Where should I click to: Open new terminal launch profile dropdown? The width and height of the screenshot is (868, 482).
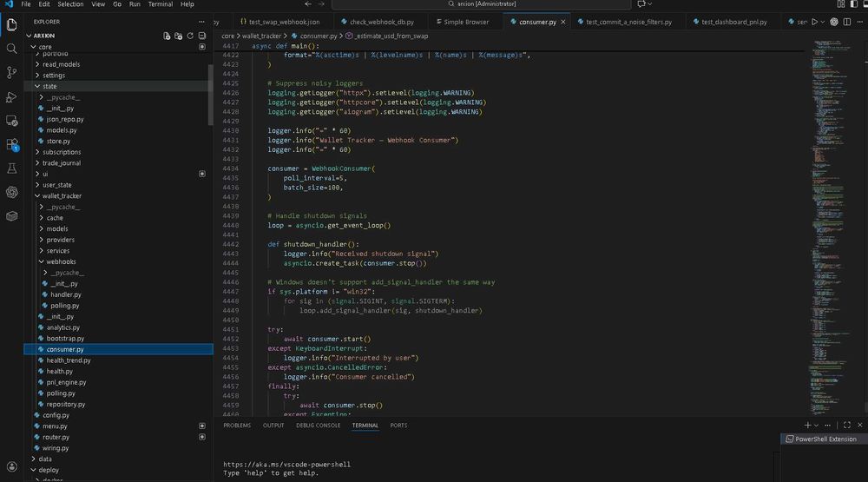pos(817,425)
